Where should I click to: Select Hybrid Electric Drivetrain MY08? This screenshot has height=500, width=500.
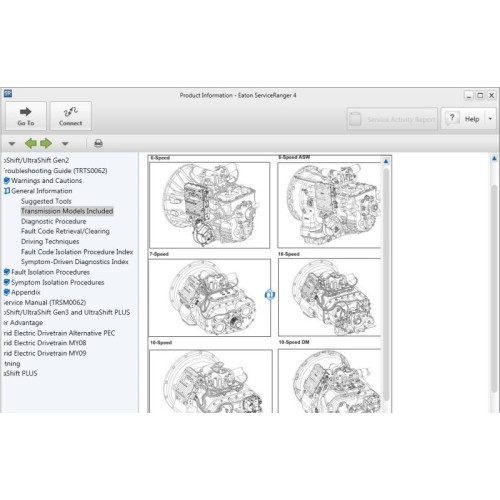click(x=45, y=343)
